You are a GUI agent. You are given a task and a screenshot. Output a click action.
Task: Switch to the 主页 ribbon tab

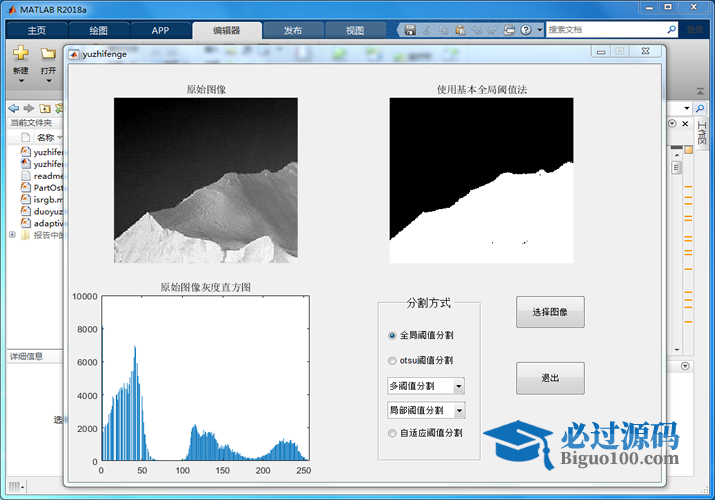[36, 31]
